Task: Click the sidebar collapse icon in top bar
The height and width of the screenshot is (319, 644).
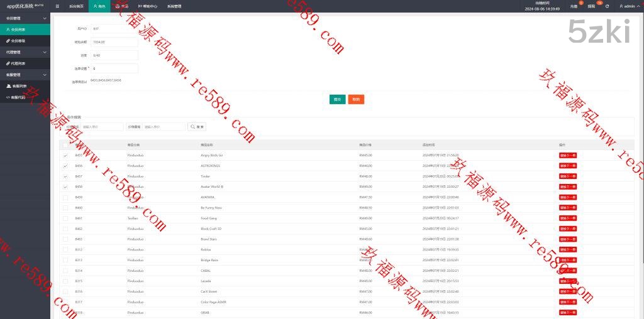Action: tap(57, 6)
